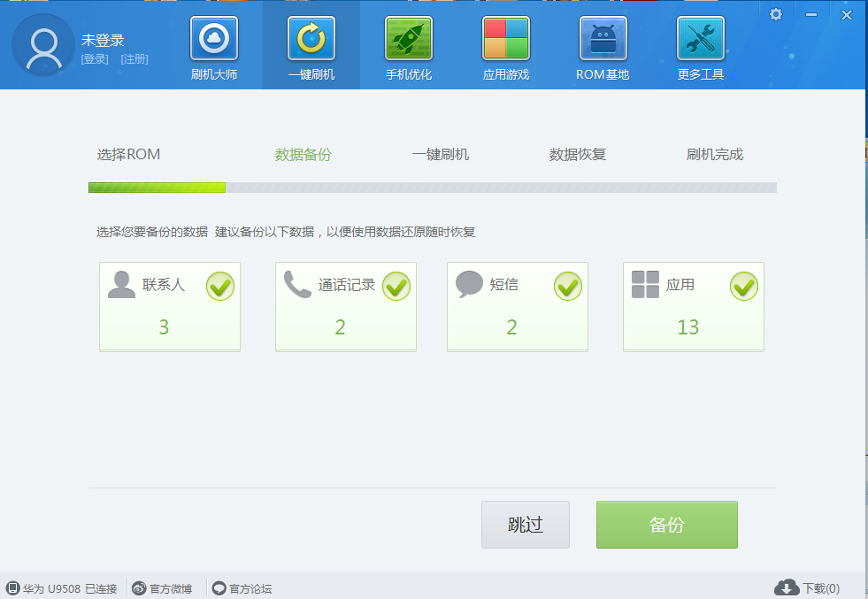
Task: Click the 联系人 person icon
Action: click(x=121, y=285)
